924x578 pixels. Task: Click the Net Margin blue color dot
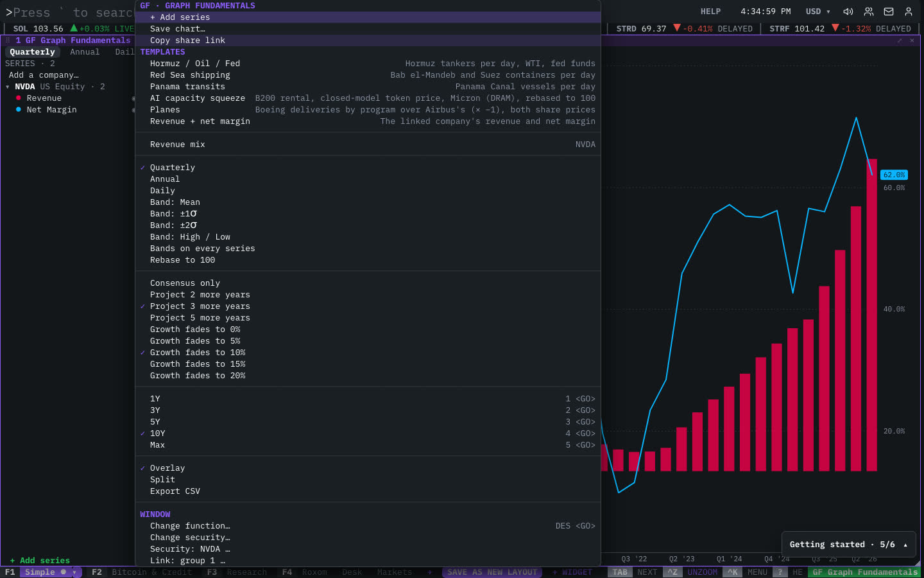pyautogui.click(x=18, y=110)
